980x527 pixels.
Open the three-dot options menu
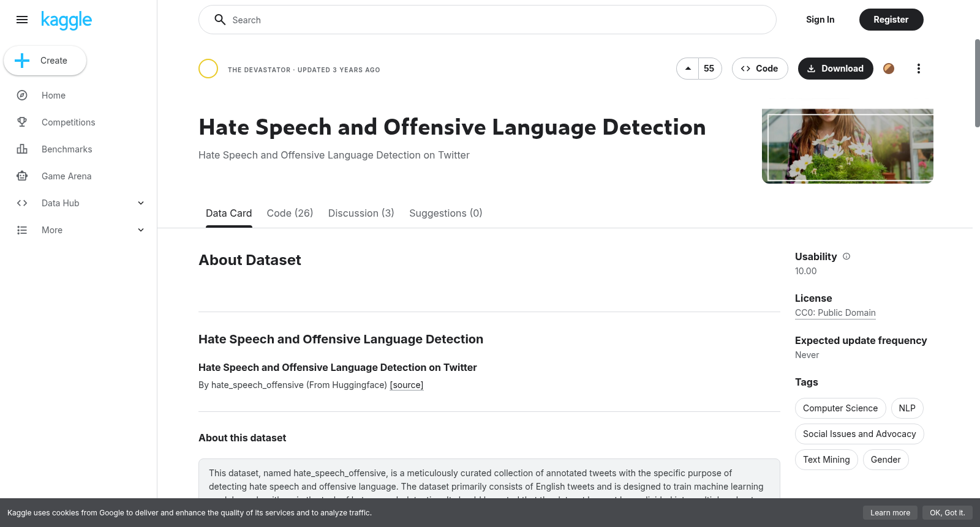pos(918,69)
